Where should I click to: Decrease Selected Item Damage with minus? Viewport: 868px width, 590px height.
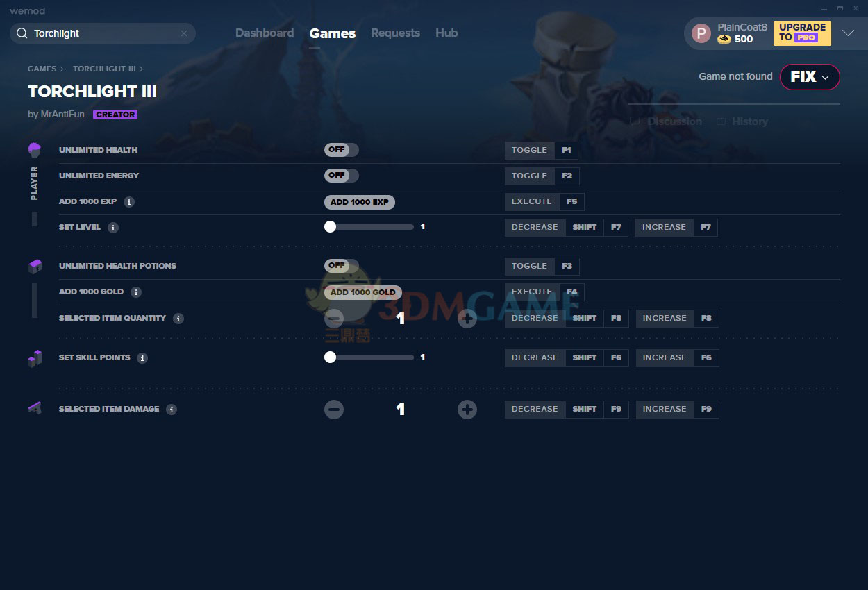coord(334,410)
